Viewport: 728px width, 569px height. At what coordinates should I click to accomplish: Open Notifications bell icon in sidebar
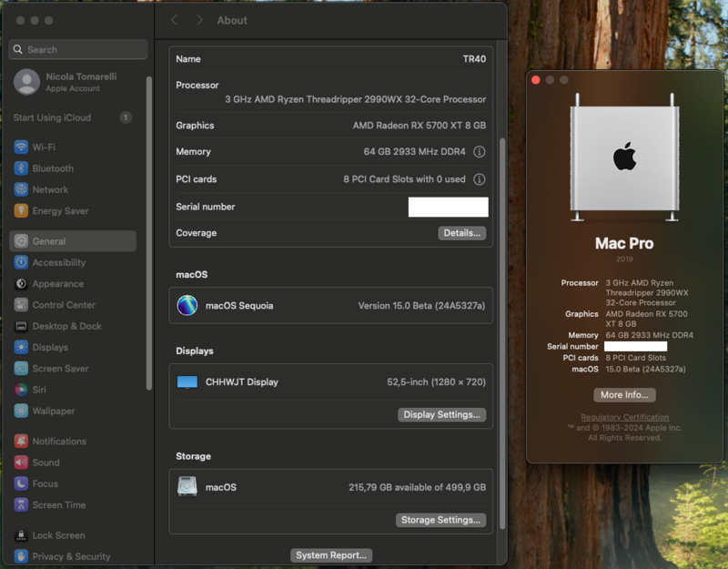(21, 442)
